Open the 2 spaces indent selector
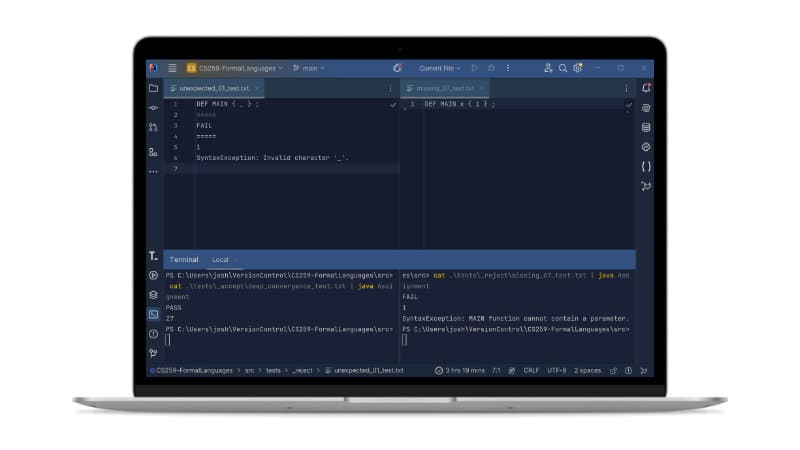Image resolution: width=800 pixels, height=450 pixels. click(x=587, y=370)
